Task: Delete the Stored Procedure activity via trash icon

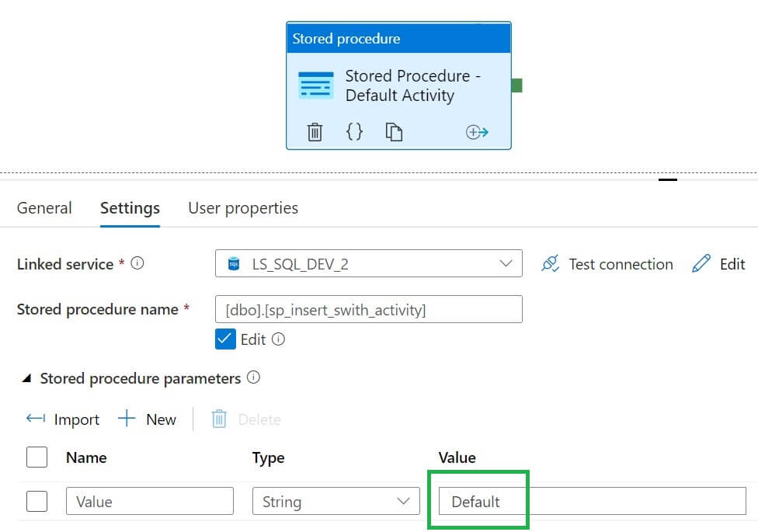Action: (x=315, y=132)
